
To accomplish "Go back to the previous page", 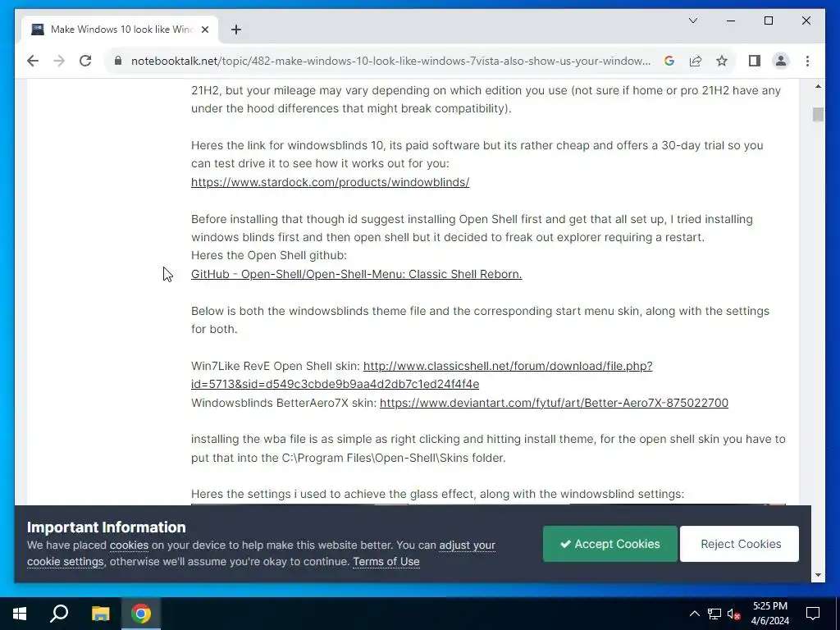I will point(33,61).
